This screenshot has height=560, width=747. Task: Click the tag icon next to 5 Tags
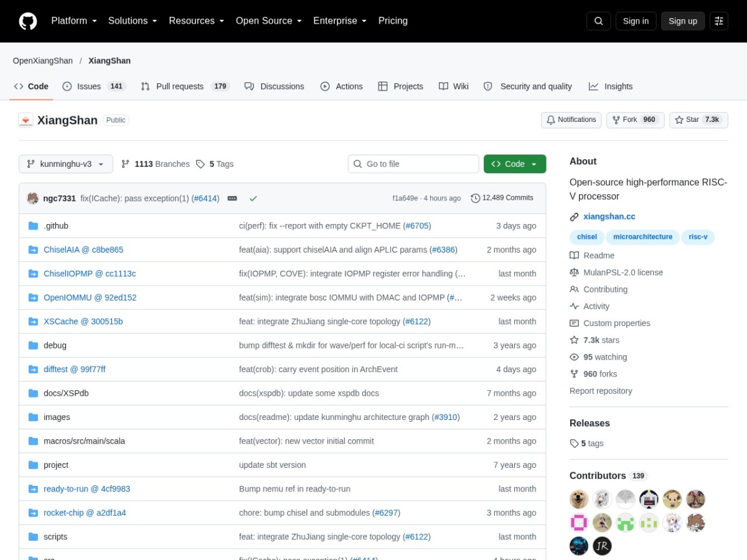pyautogui.click(x=200, y=164)
